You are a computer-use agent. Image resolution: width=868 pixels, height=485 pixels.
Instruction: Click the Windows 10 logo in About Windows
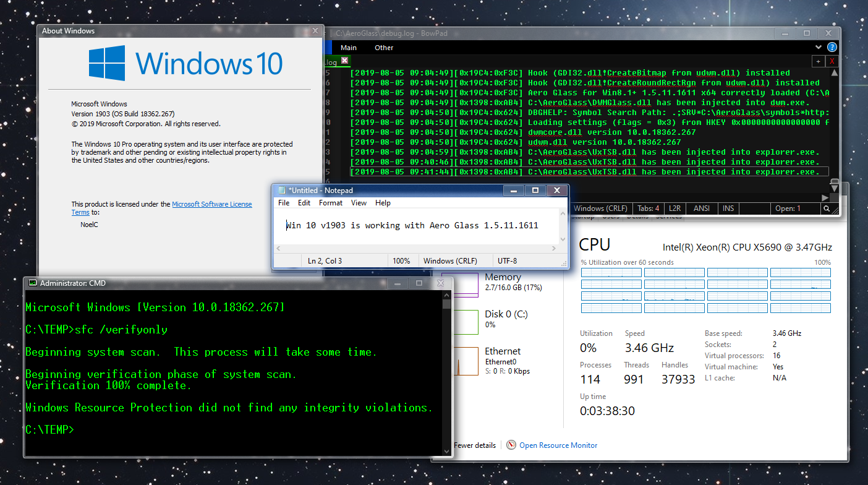185,63
